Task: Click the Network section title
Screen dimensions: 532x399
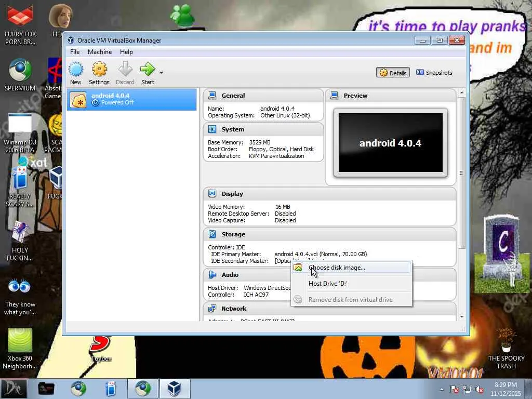Action: [234, 309]
